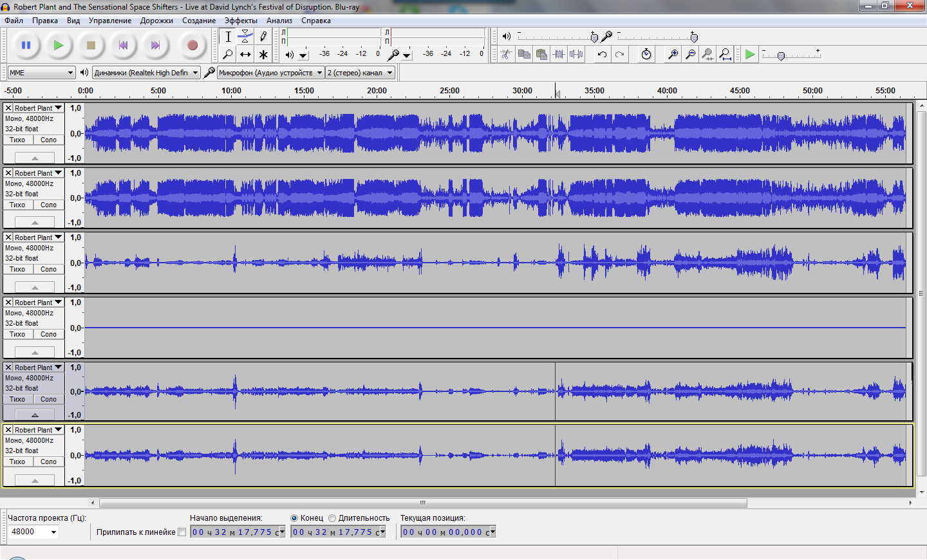The width and height of the screenshot is (927, 560).
Task: Click the red Record button
Action: (x=192, y=45)
